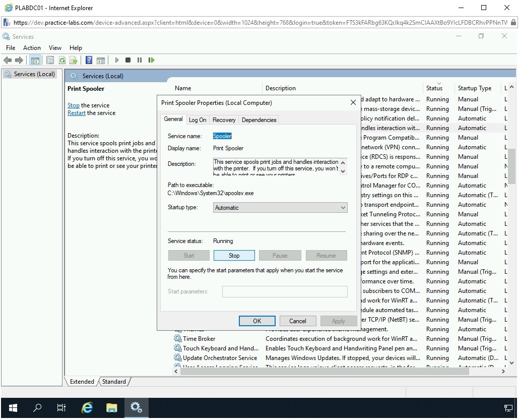Sort list by the Status column header
The image size is (519, 420).
tap(434, 88)
